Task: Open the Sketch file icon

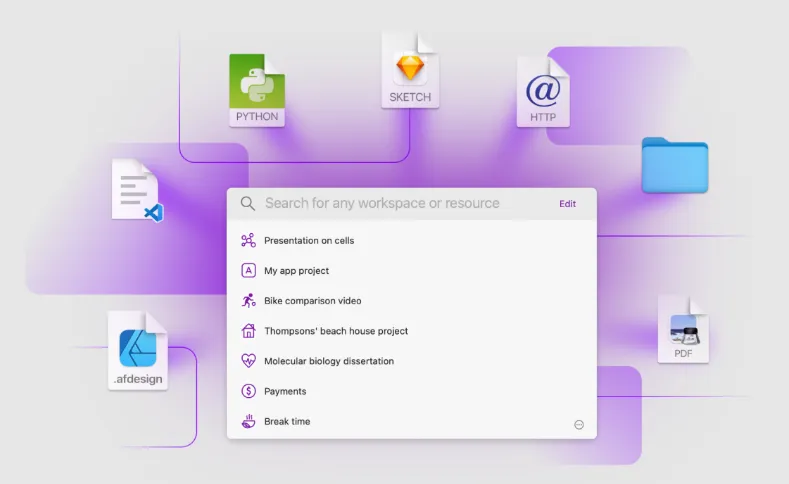Action: [410, 69]
